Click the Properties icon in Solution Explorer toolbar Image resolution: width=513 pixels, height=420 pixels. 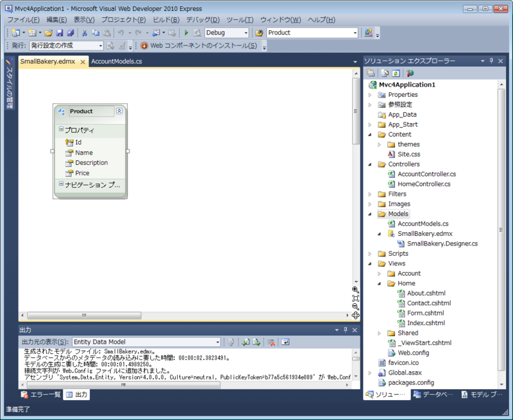[371, 73]
